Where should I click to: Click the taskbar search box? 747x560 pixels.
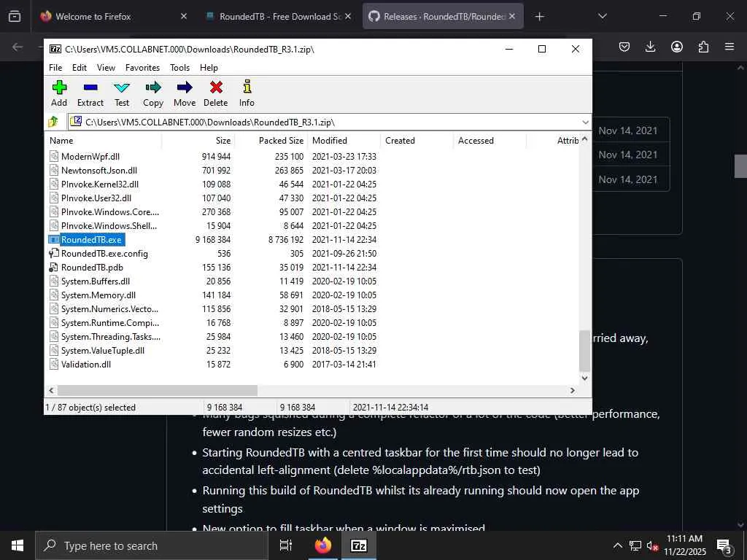click(152, 545)
